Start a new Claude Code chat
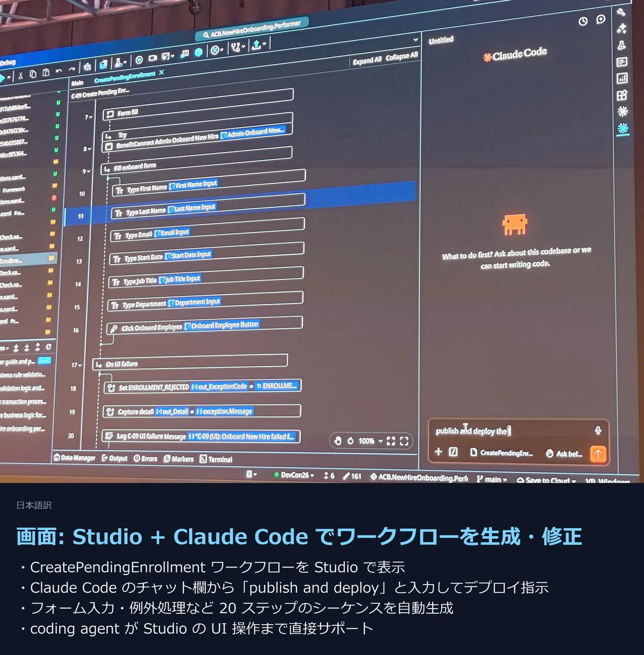Image resolution: width=644 pixels, height=655 pixels. click(601, 19)
